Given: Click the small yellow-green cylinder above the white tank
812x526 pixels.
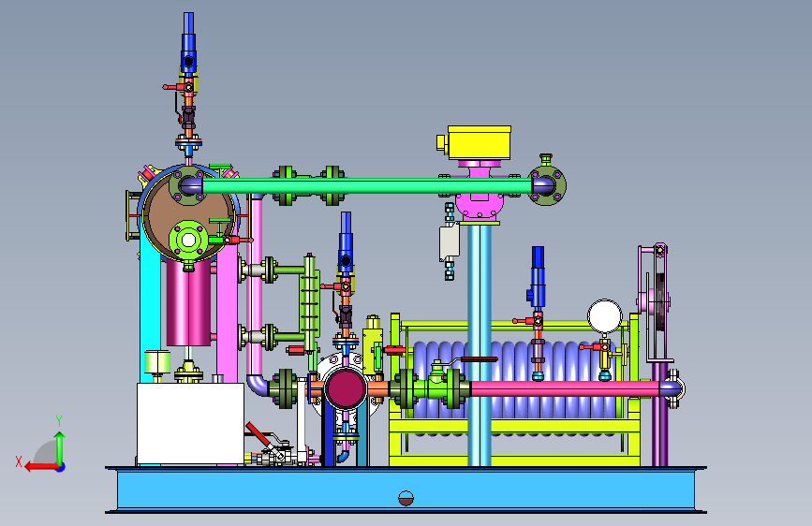Looking at the screenshot, I should [157, 362].
